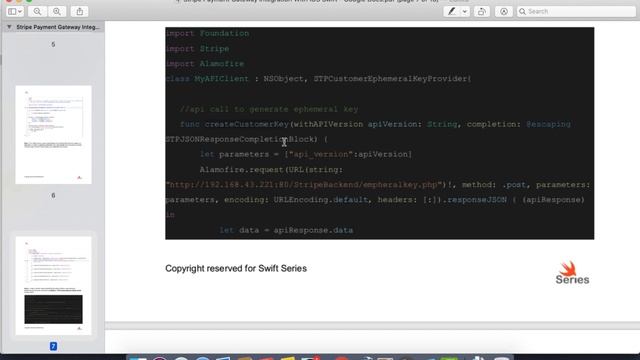
Task: Click the 'let parameters' code line
Action: (x=306, y=154)
